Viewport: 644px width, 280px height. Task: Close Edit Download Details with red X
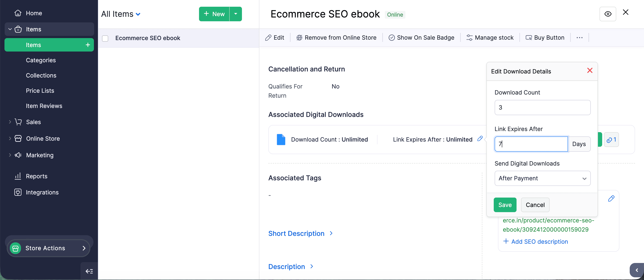coord(590,71)
